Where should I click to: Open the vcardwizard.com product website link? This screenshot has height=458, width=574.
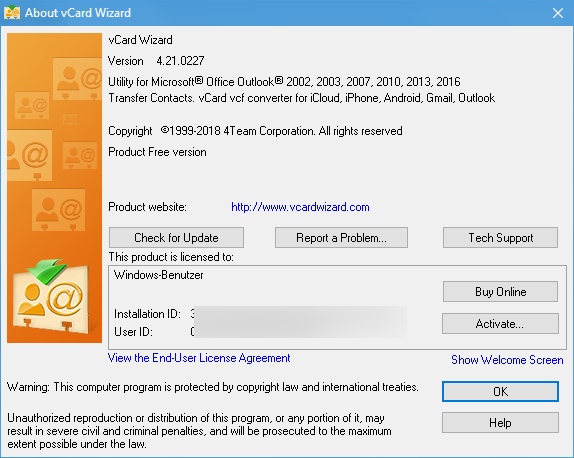click(300, 207)
